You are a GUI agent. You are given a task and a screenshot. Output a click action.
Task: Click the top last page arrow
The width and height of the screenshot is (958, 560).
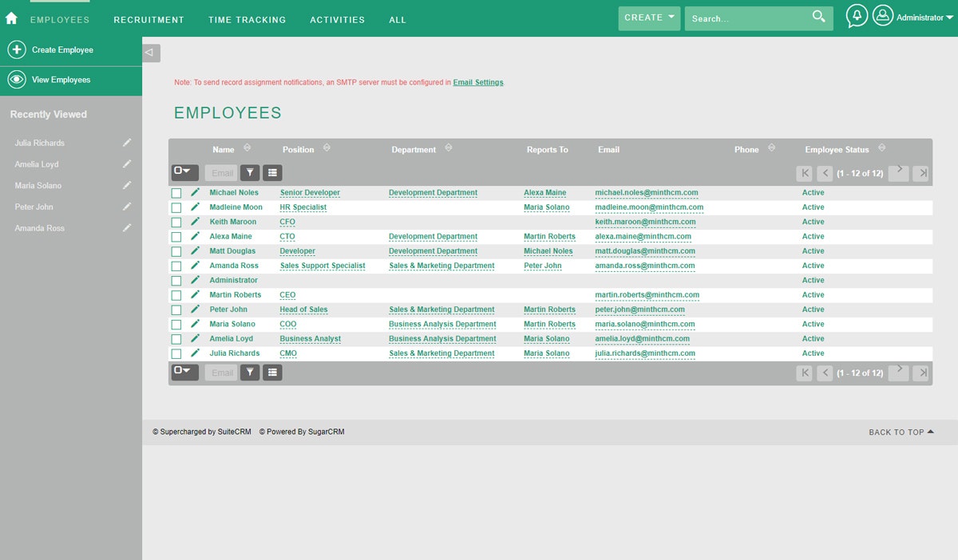click(921, 173)
